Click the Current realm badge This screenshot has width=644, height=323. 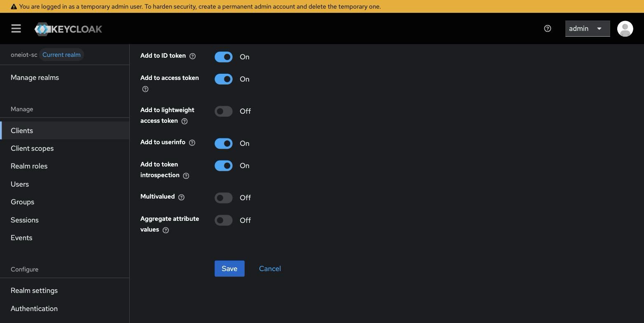pyautogui.click(x=61, y=55)
